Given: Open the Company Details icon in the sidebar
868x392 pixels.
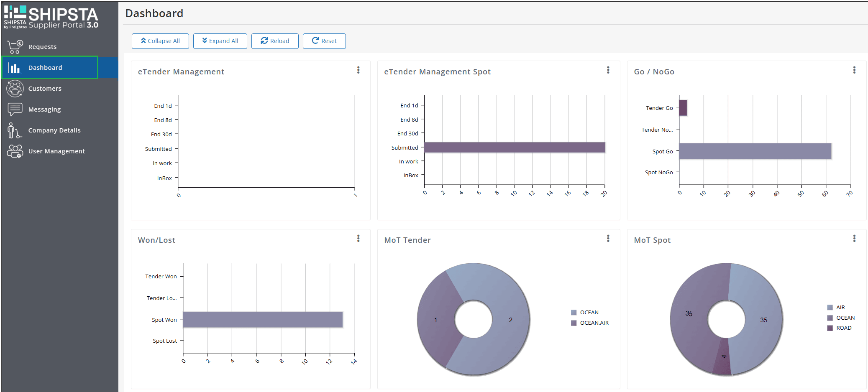Looking at the screenshot, I should (14, 130).
